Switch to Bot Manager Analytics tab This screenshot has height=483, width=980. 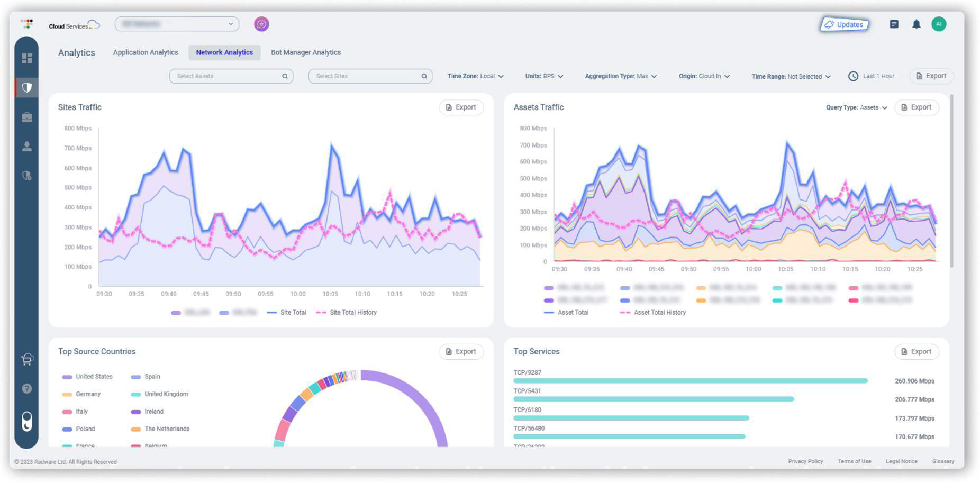[306, 52]
